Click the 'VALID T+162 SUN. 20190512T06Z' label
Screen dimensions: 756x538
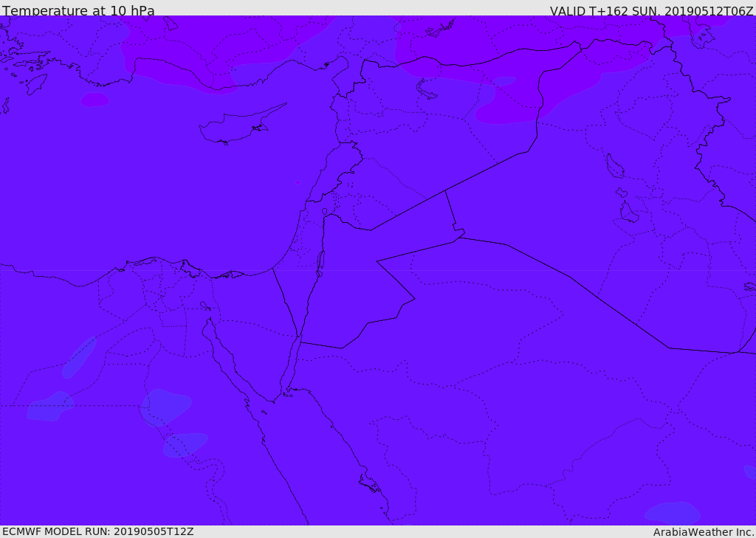(651, 10)
